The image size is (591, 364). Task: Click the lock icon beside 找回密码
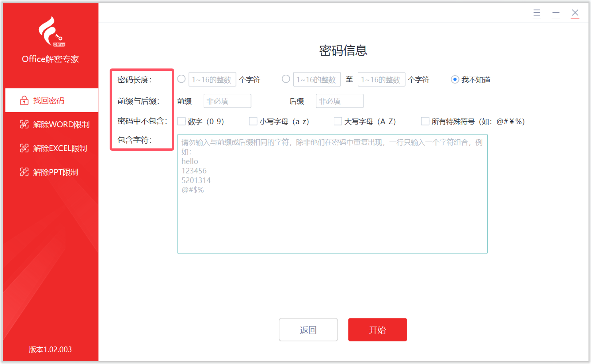(x=24, y=101)
